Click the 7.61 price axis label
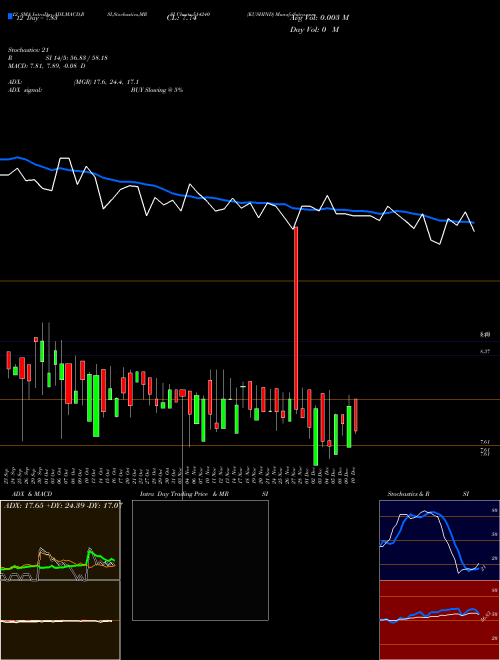The height and width of the screenshot is (660, 500). coord(485,442)
